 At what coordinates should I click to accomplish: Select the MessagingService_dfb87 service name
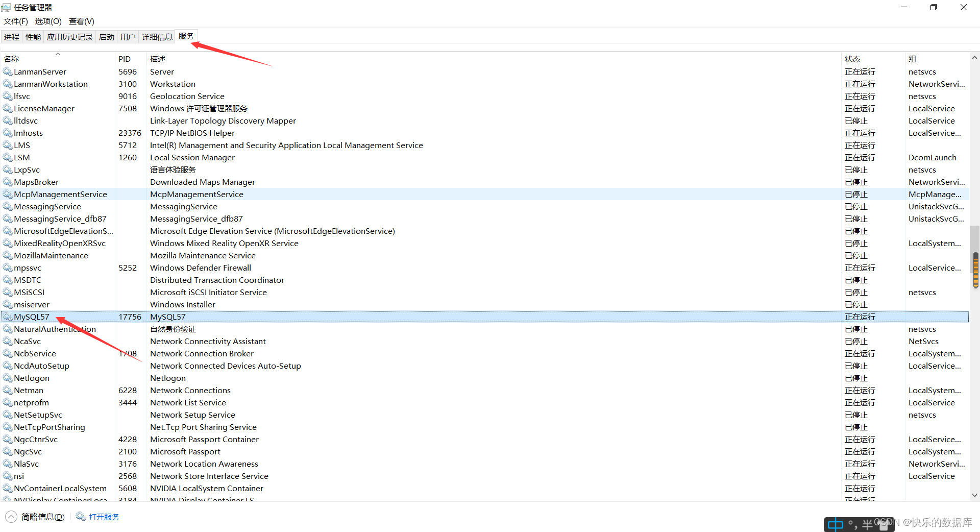60,219
